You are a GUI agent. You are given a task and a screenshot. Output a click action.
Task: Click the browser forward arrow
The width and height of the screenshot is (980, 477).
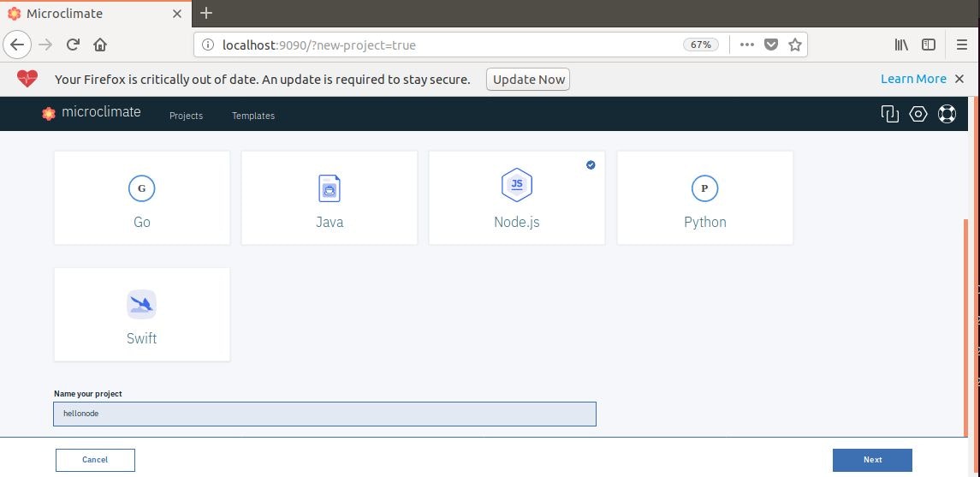click(45, 45)
